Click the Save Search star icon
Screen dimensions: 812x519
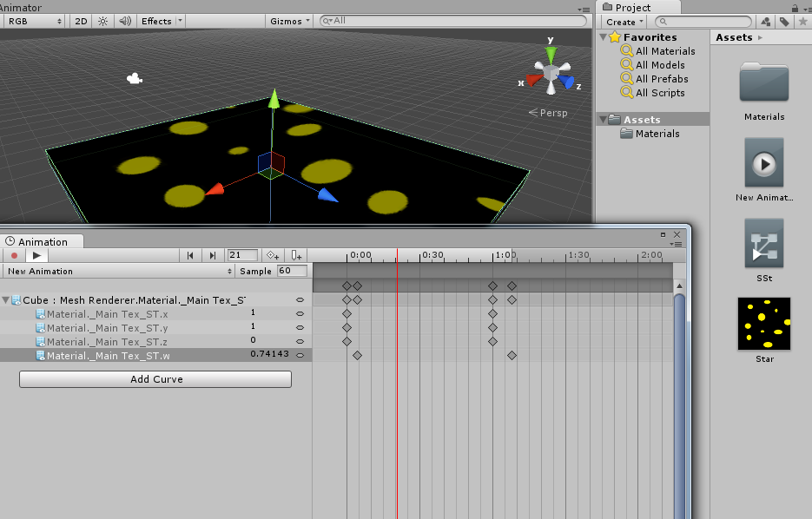(802, 22)
